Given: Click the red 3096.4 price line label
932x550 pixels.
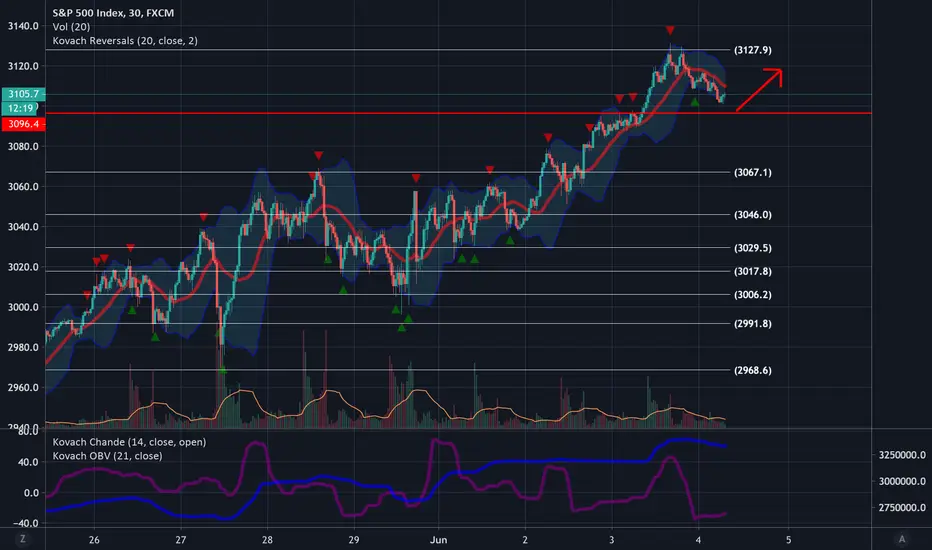Looking at the screenshot, I should pos(24,124).
